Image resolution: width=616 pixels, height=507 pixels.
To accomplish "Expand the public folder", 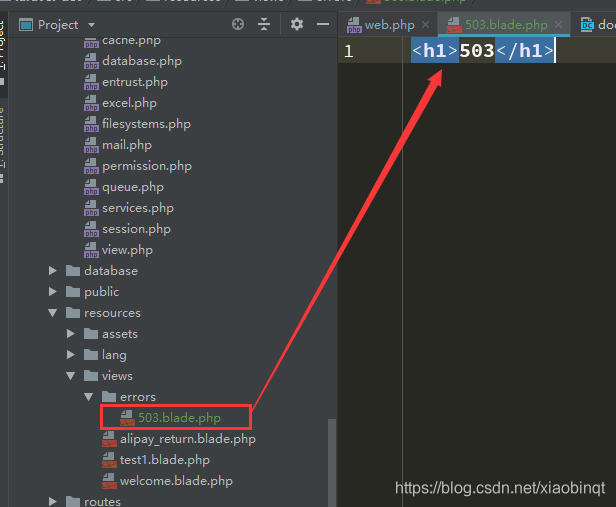I will point(53,292).
